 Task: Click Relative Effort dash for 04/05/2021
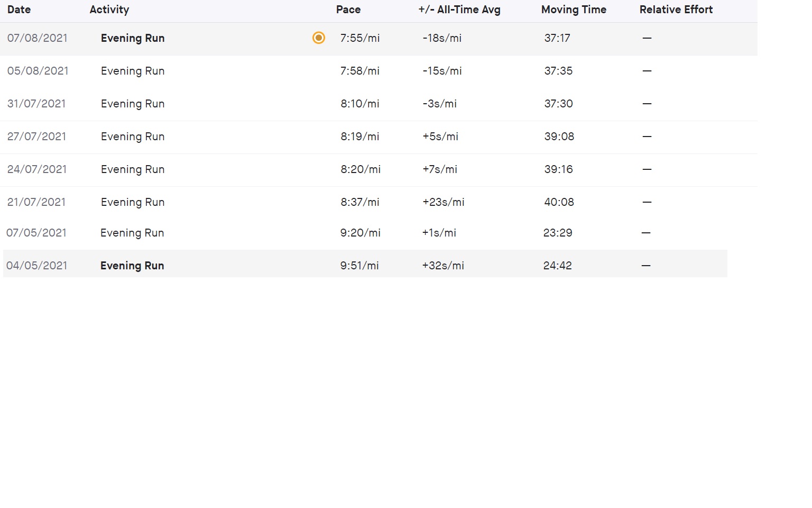(646, 266)
